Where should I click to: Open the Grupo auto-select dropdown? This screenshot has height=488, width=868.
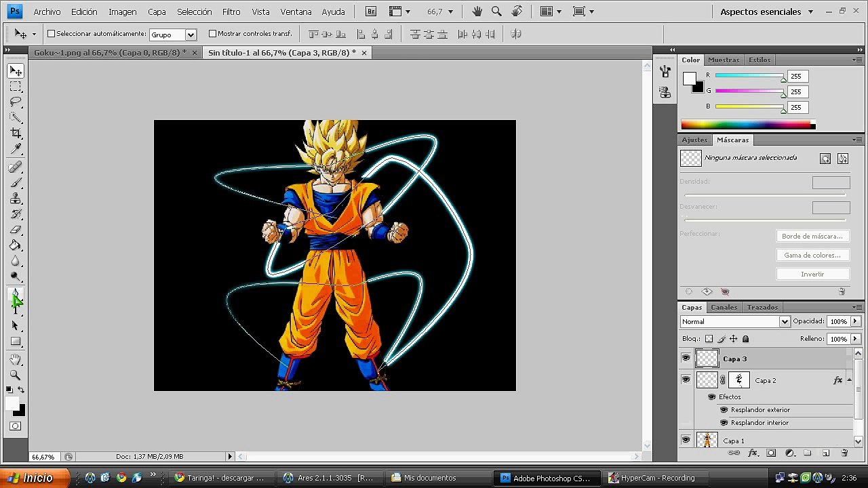click(172, 35)
